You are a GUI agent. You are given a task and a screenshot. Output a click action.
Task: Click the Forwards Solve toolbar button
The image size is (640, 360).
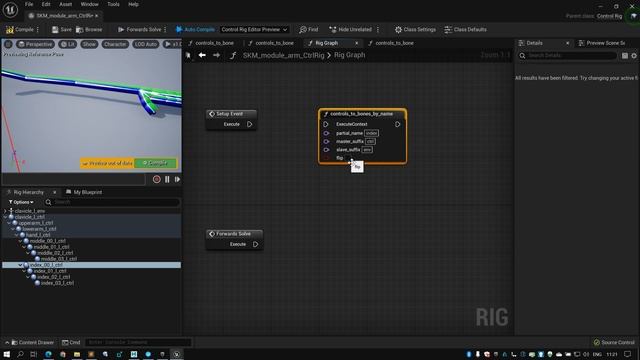139,29
